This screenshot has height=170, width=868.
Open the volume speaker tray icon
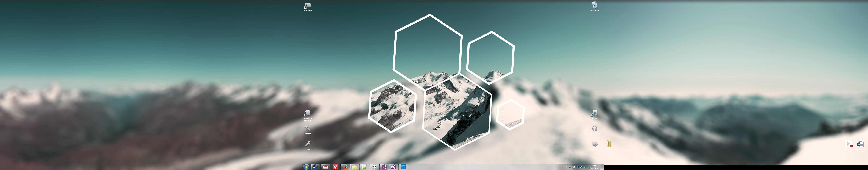(566, 167)
